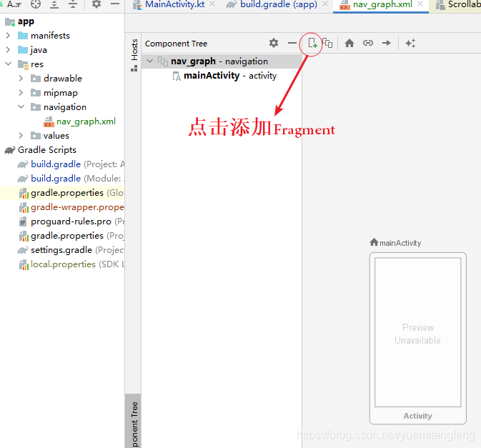Viewport: 481px width, 448px height.
Task: Minimize the Component Tree panel
Action: pyautogui.click(x=292, y=44)
